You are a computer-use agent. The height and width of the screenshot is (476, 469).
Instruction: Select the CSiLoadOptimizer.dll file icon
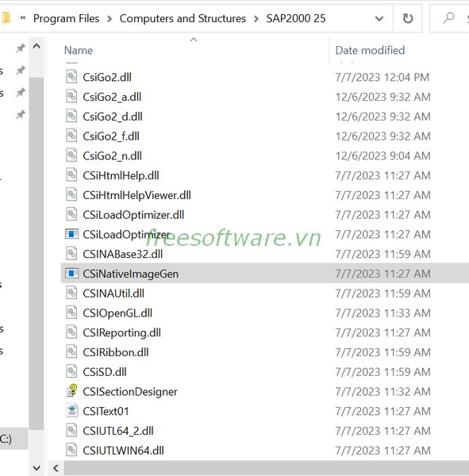tap(71, 215)
